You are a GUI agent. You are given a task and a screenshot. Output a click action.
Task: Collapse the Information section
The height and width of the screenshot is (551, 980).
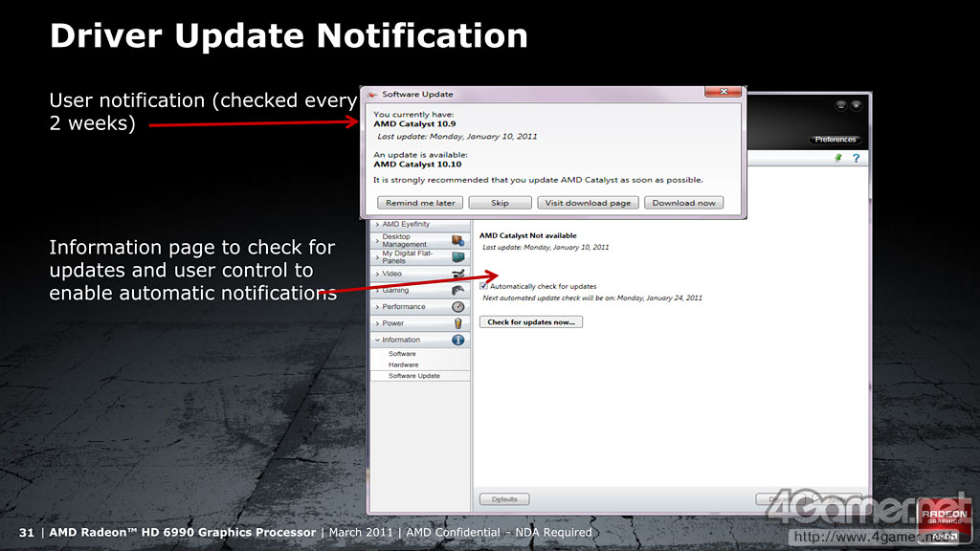420,340
